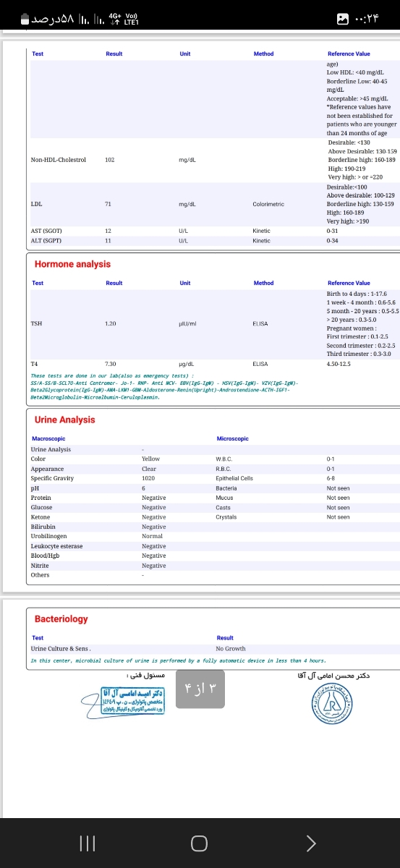Tap the urine pH value 6
The width and height of the screenshot is (400, 868).
(x=143, y=488)
